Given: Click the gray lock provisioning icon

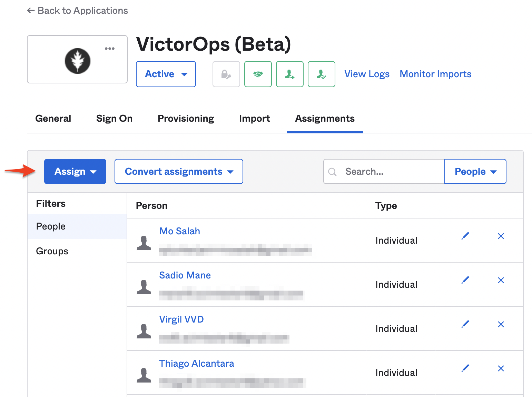Looking at the screenshot, I should click(226, 74).
